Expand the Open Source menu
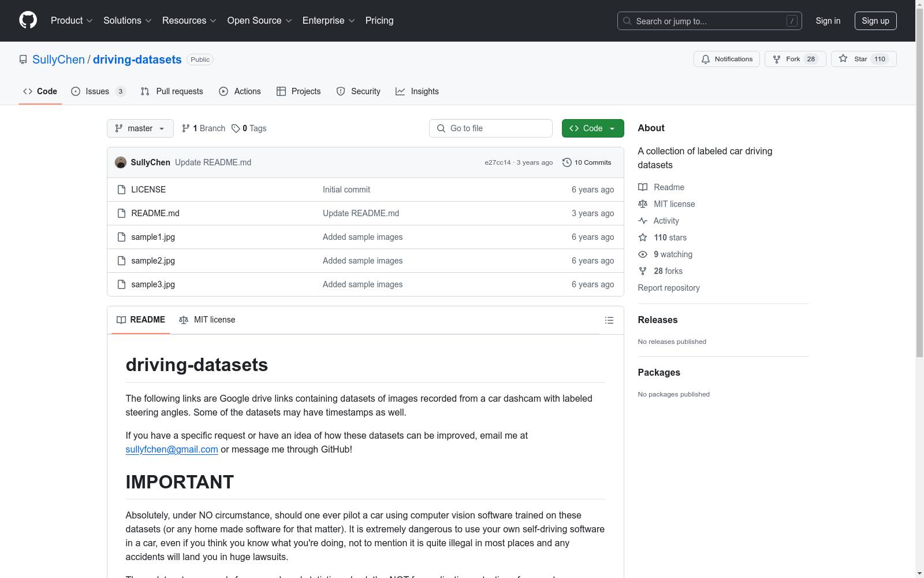The height and width of the screenshot is (578, 924). click(x=260, y=21)
